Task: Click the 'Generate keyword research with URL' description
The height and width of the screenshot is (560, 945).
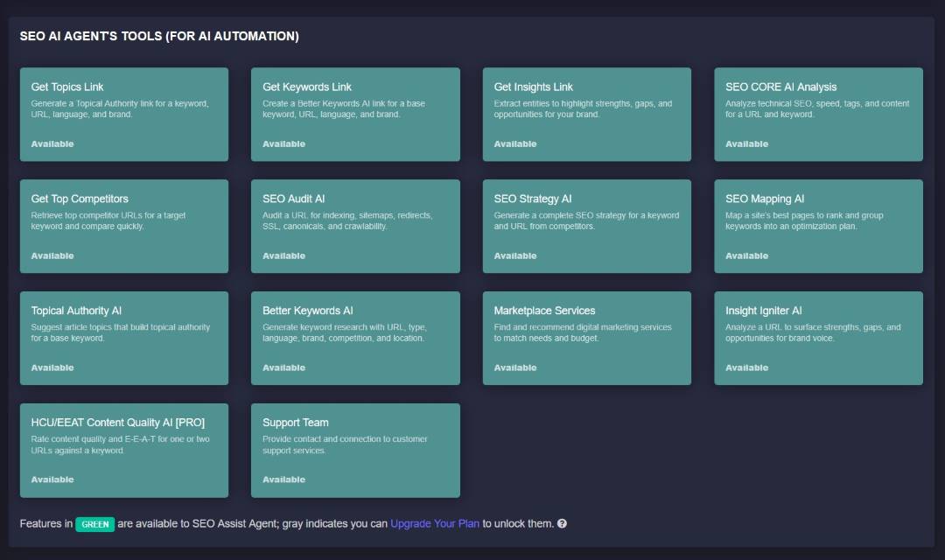Action: click(345, 332)
